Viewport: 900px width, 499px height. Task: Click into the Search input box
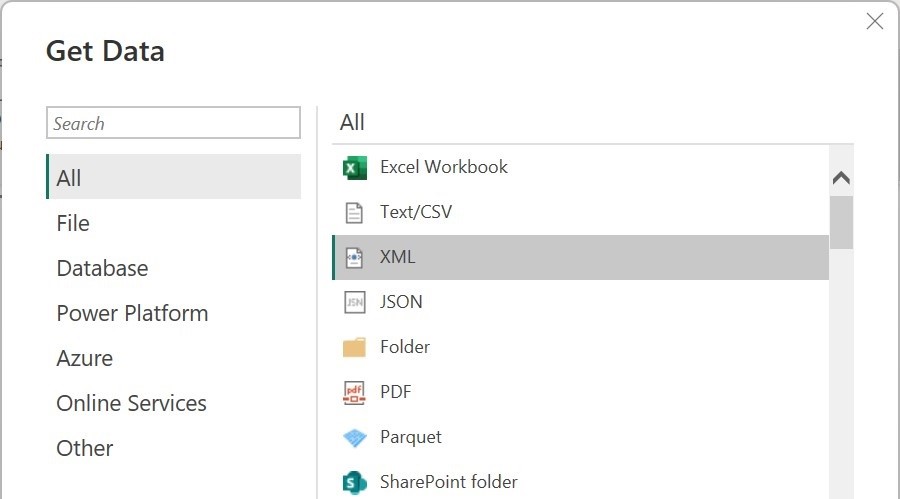click(173, 123)
